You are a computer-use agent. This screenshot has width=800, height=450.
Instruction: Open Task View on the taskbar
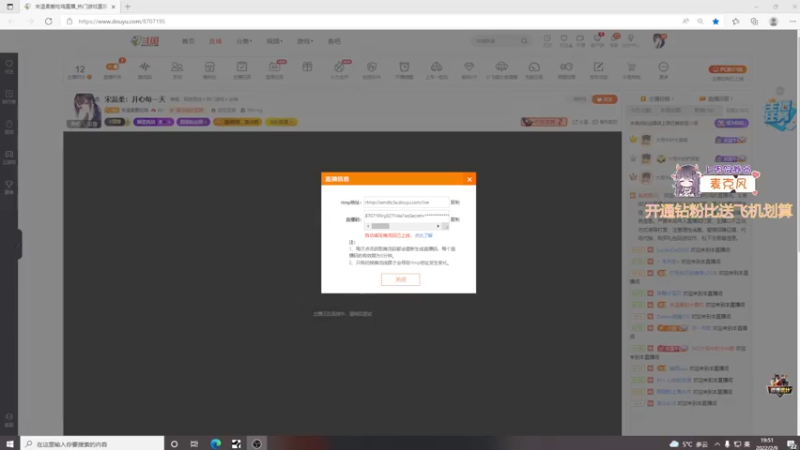[x=194, y=443]
